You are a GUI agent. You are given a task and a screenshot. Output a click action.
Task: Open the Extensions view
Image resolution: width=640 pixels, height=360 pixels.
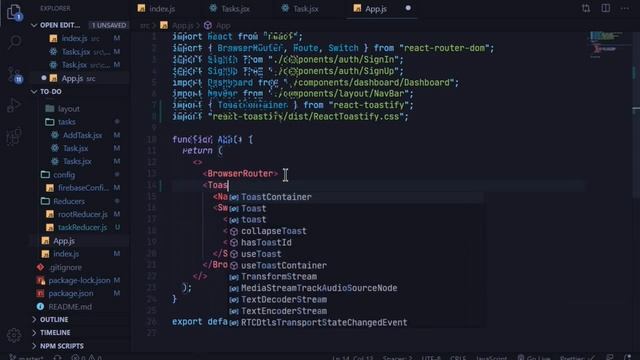(14, 136)
